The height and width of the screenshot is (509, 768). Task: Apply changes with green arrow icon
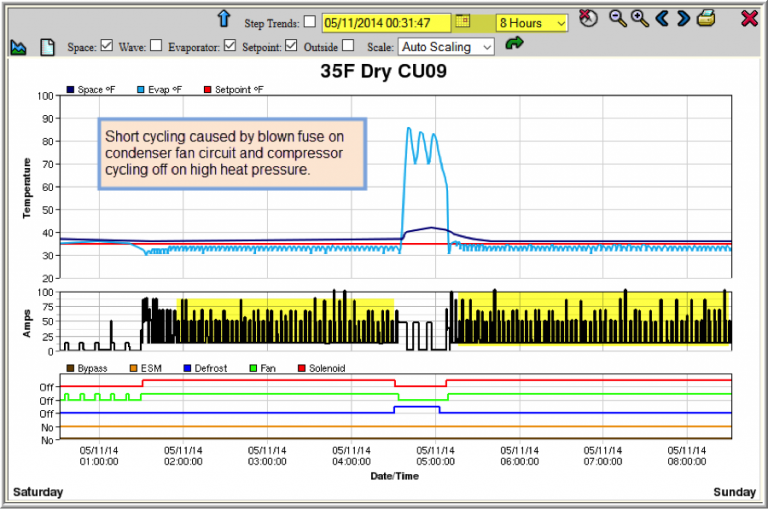[x=514, y=44]
